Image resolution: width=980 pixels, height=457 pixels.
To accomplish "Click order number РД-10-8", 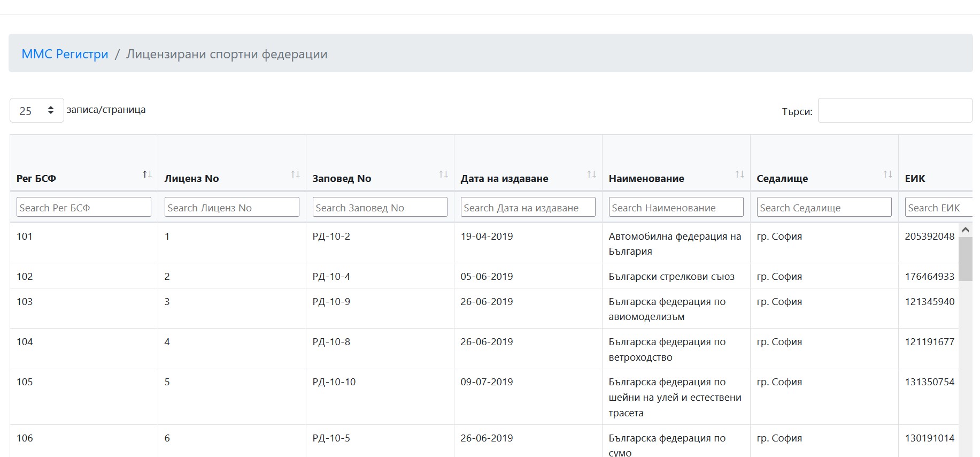I will point(331,341).
